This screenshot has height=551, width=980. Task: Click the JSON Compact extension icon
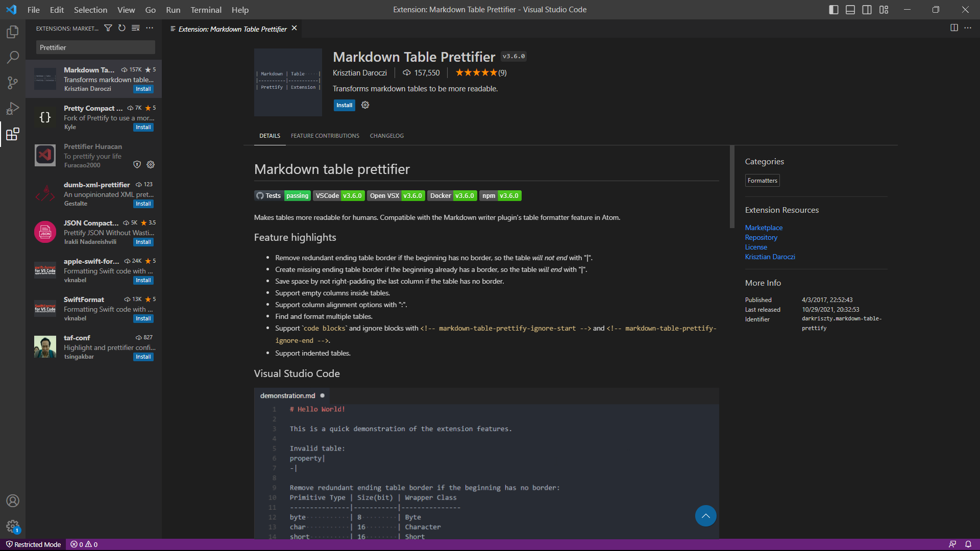[x=45, y=232]
